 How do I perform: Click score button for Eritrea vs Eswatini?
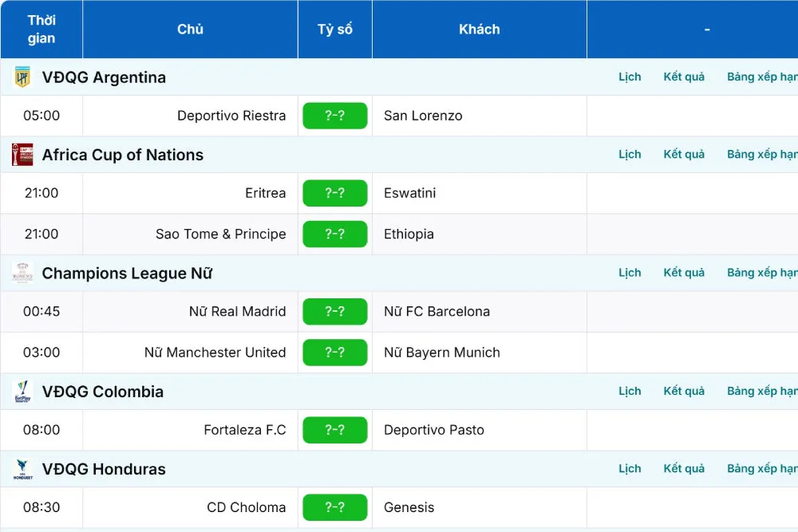point(335,193)
